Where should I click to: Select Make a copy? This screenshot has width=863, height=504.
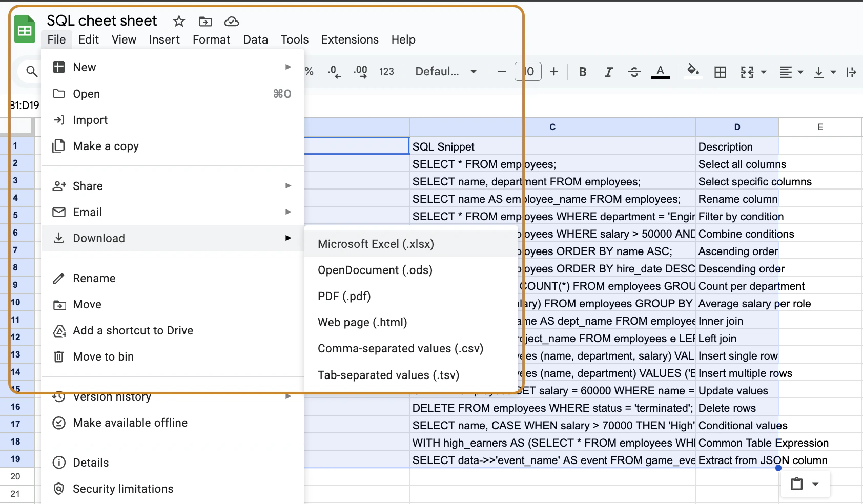coord(173,146)
